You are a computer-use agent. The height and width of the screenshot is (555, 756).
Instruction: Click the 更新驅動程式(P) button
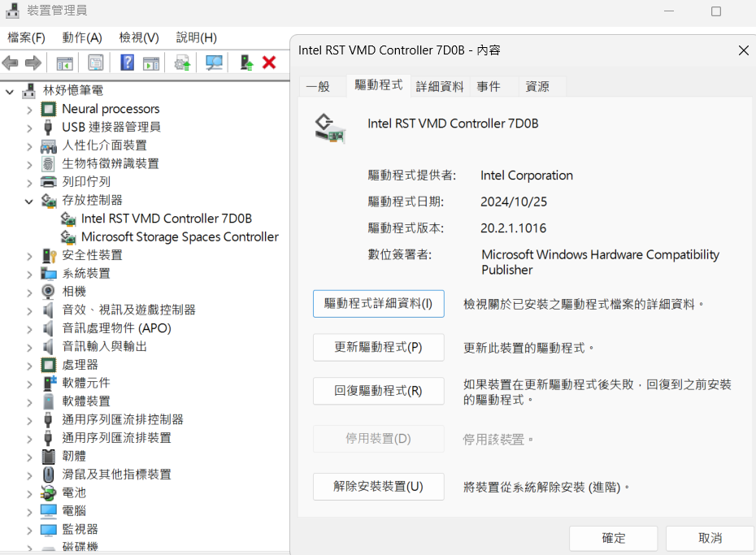click(379, 347)
